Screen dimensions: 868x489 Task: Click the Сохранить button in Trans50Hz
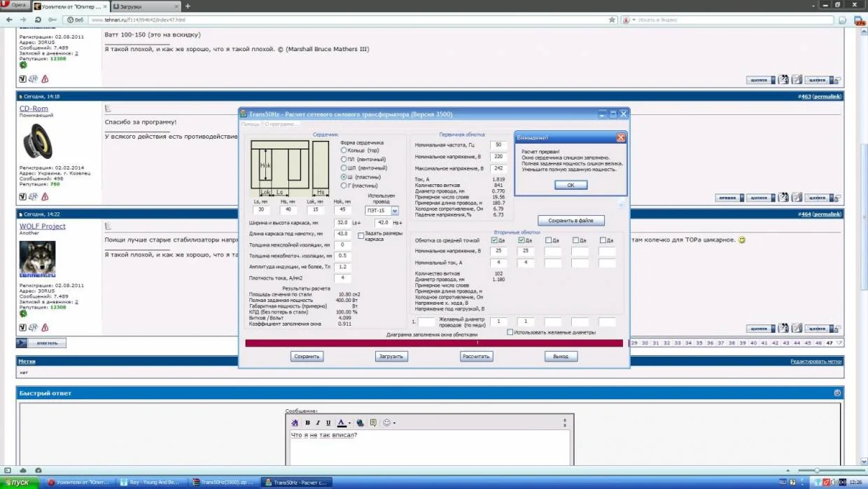pyautogui.click(x=307, y=356)
